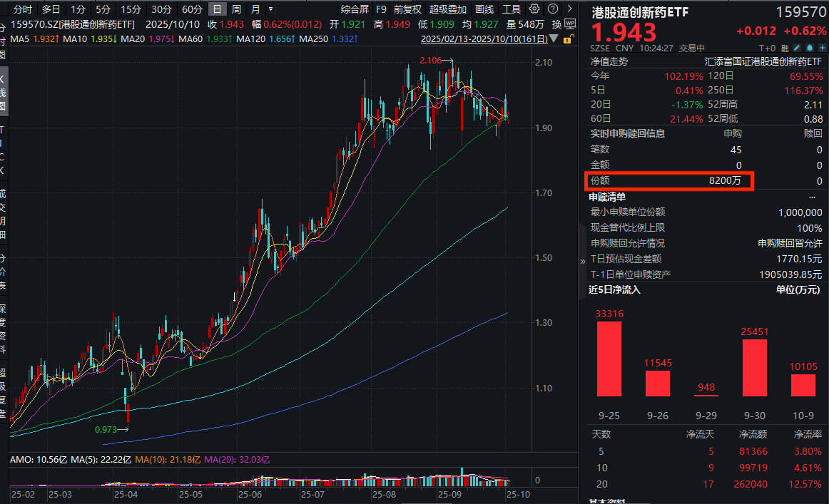Click the pencil edit icon next to T+0

tap(796, 47)
